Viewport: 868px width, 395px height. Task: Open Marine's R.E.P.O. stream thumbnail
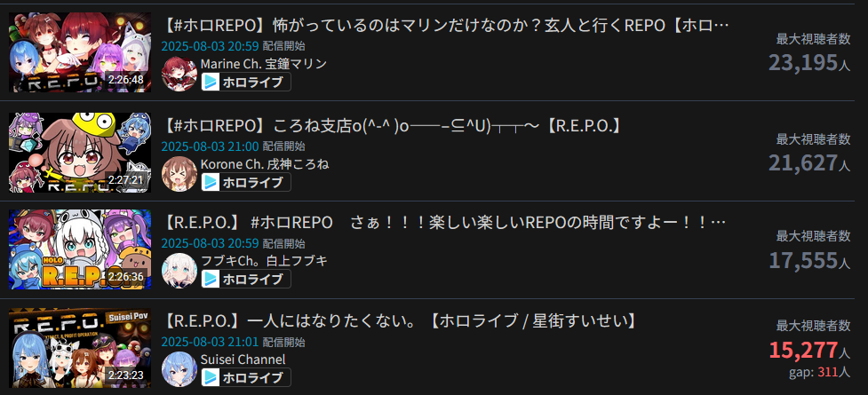pyautogui.click(x=80, y=52)
